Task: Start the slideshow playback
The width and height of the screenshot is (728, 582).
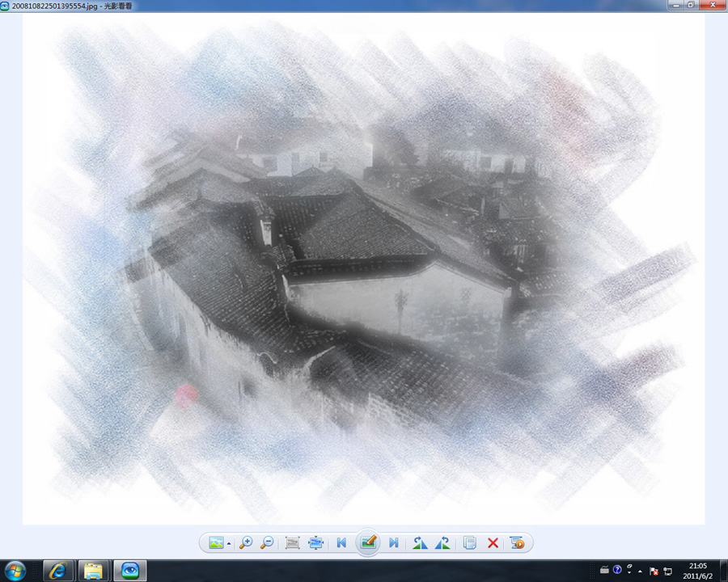Action: pyautogui.click(x=518, y=543)
